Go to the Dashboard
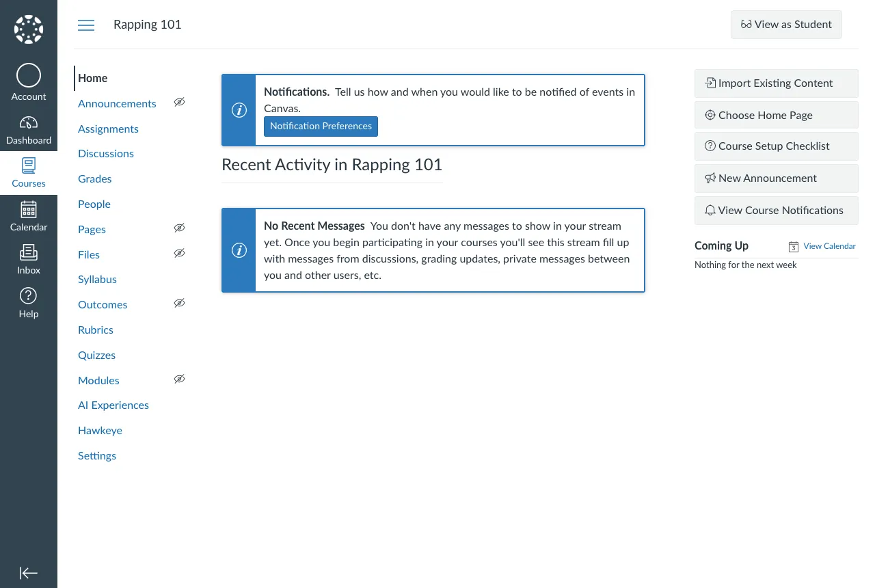The height and width of the screenshot is (588, 875). [x=29, y=130]
